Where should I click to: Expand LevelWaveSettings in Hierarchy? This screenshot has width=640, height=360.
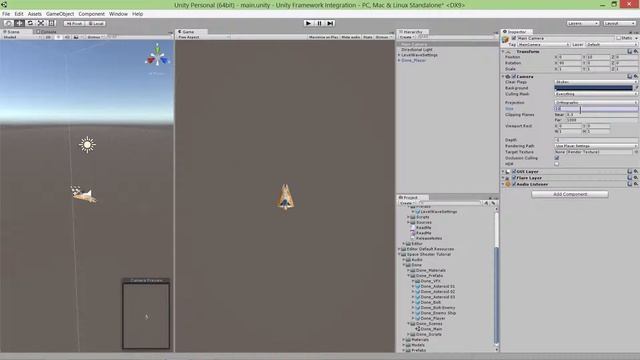[x=399, y=55]
